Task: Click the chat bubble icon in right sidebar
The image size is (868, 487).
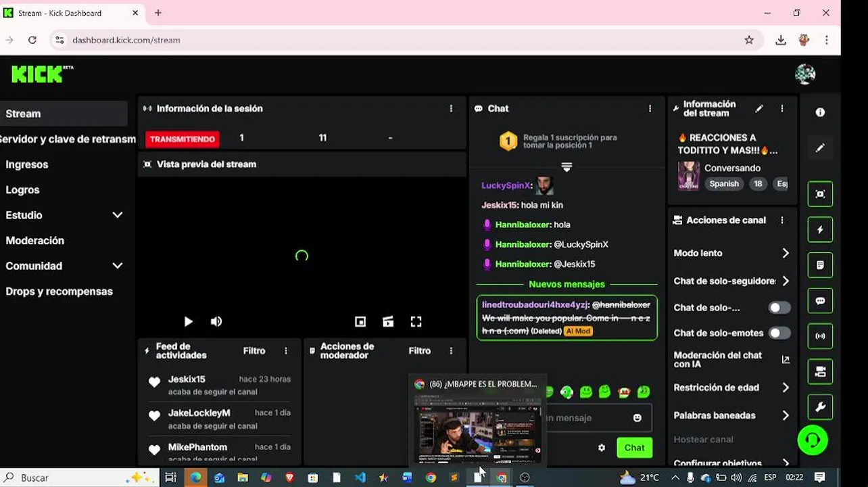Action: click(x=820, y=300)
